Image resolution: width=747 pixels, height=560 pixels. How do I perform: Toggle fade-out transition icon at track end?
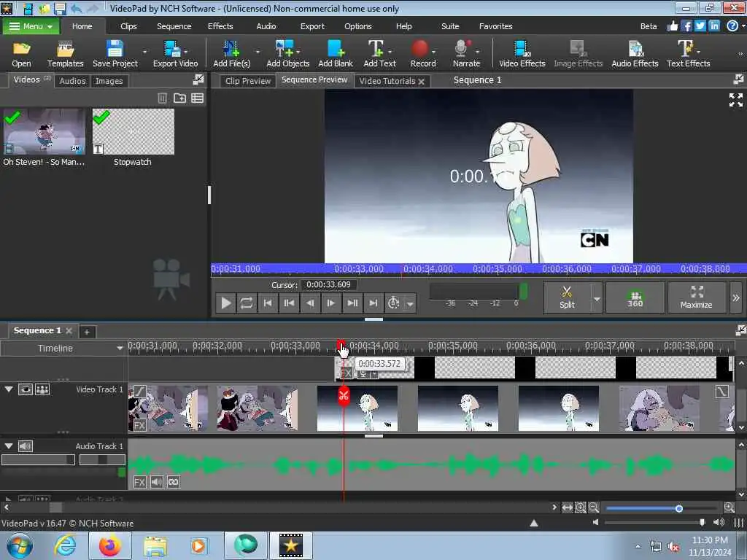coord(721,392)
